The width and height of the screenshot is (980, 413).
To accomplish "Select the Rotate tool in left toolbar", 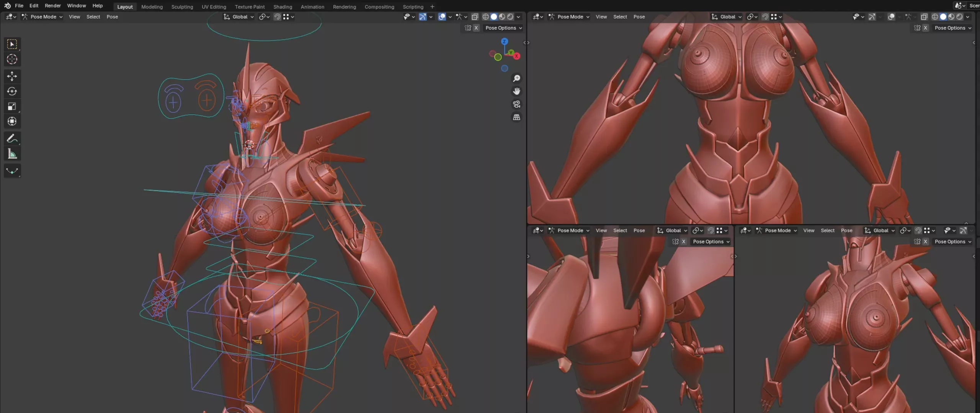I will coord(12,91).
